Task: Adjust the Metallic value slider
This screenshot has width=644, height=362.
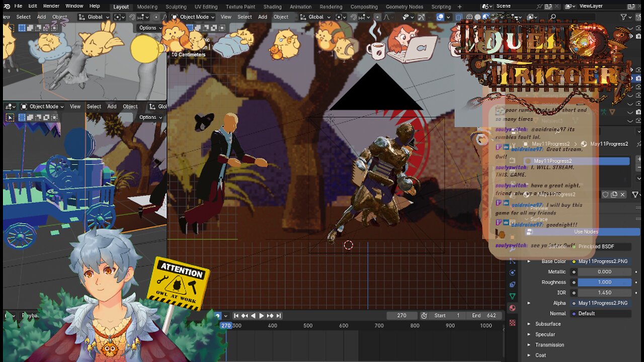Action: 605,271
